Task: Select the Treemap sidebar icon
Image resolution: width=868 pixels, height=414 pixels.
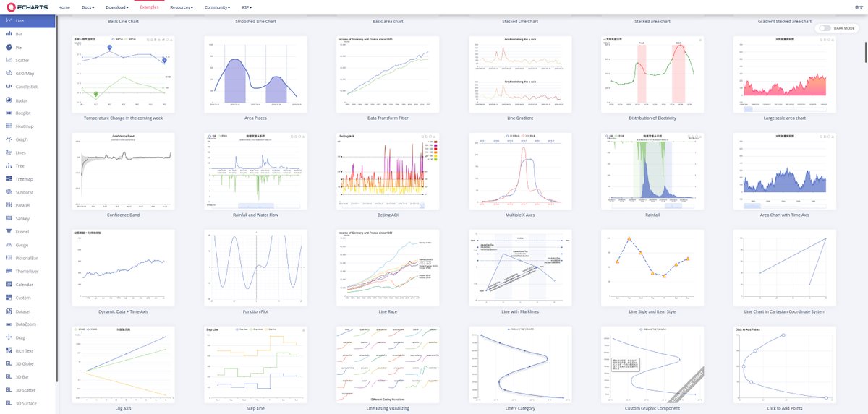Action: [x=7, y=178]
